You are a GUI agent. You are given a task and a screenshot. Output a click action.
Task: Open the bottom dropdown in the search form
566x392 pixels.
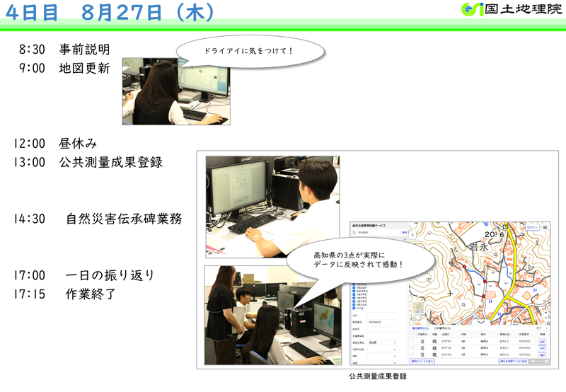tap(383, 363)
